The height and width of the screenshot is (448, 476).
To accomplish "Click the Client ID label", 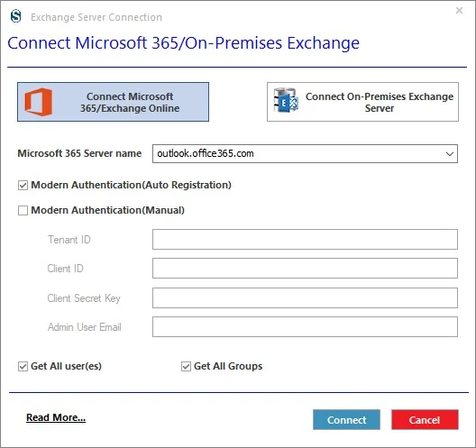I will pyautogui.click(x=65, y=269).
